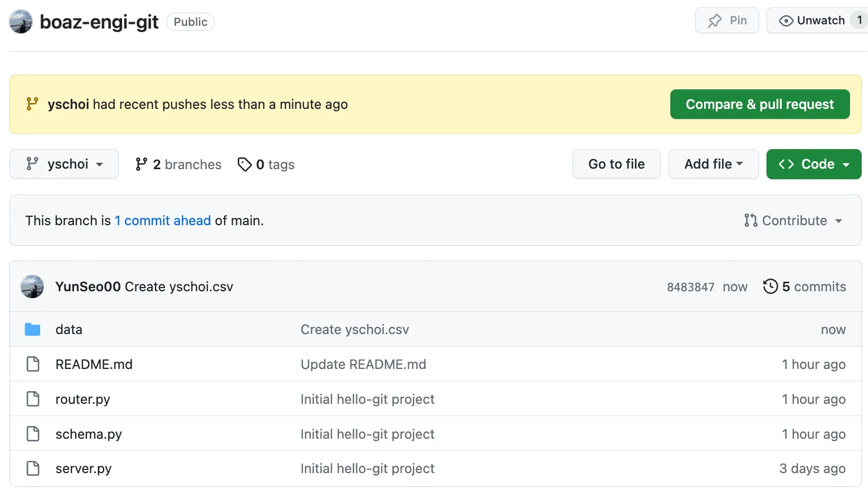Pin this repository
This screenshot has height=499, width=868.
[727, 21]
